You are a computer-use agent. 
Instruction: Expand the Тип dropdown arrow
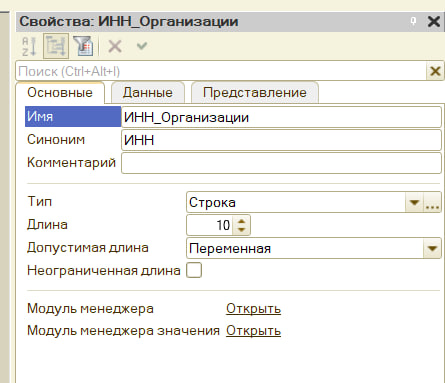tap(414, 202)
